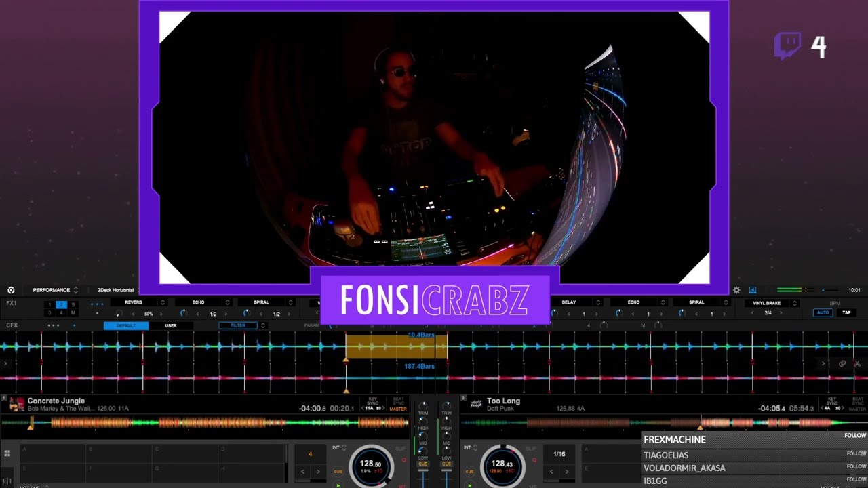Click the rekordbox logo icon
The height and width of the screenshot is (488, 868).
click(x=11, y=290)
